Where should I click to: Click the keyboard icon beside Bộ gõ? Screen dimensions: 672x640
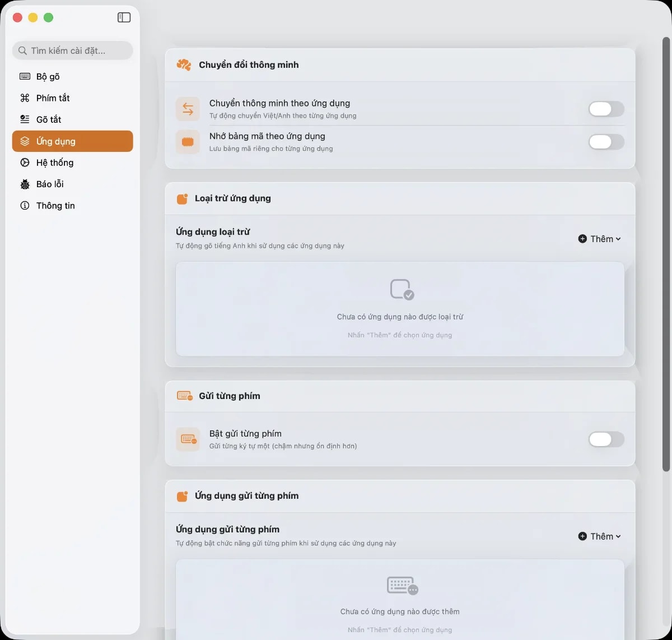(x=25, y=76)
